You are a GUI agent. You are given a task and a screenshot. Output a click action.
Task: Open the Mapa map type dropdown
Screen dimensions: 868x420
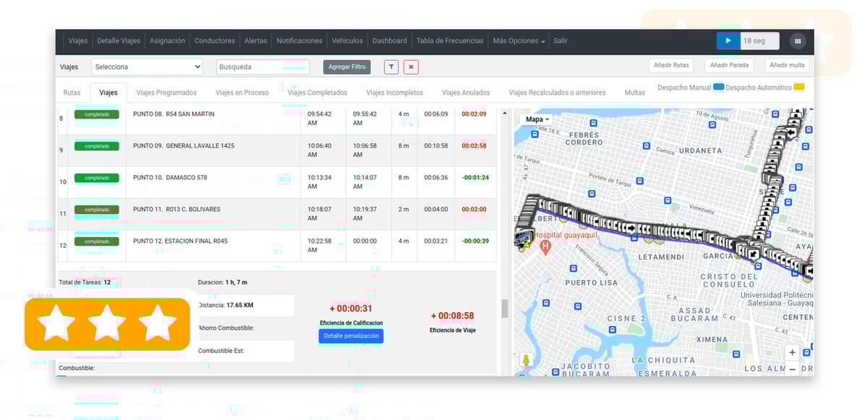pos(537,119)
